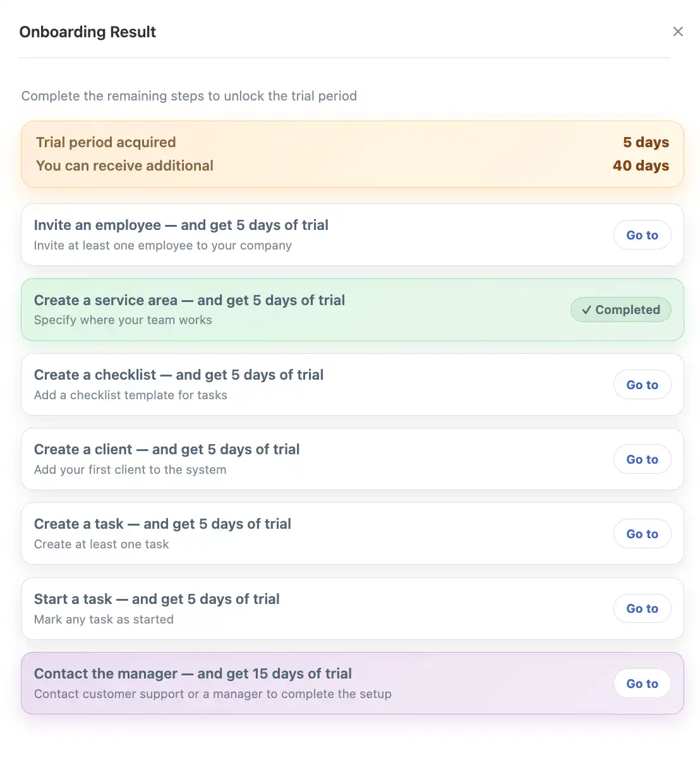Viewport: 700px width, 772px height.
Task: Click the checkmark icon in the Completed badge
Action: pyautogui.click(x=587, y=310)
